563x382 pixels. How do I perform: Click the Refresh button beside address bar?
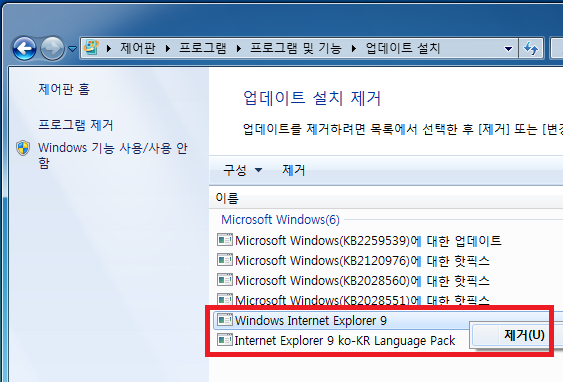pyautogui.click(x=531, y=48)
